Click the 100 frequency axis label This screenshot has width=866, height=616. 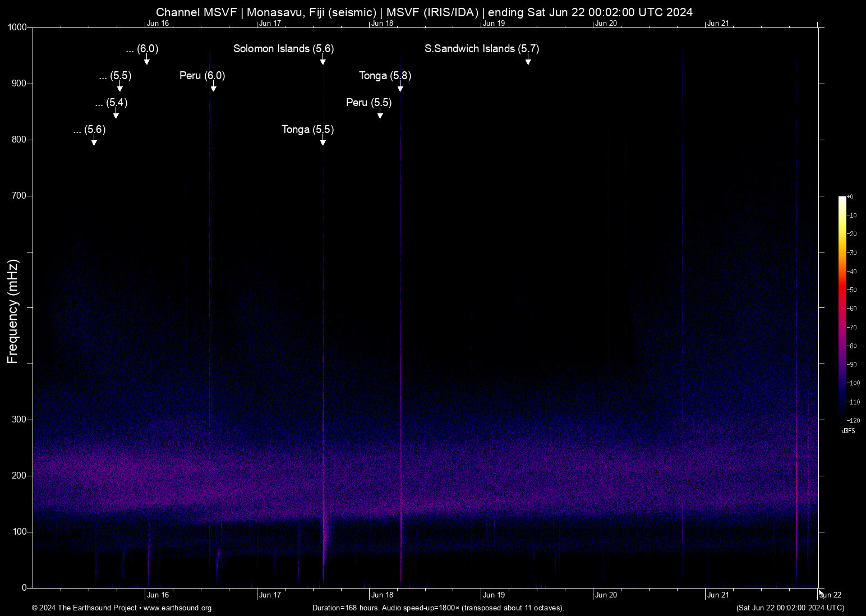(20, 532)
